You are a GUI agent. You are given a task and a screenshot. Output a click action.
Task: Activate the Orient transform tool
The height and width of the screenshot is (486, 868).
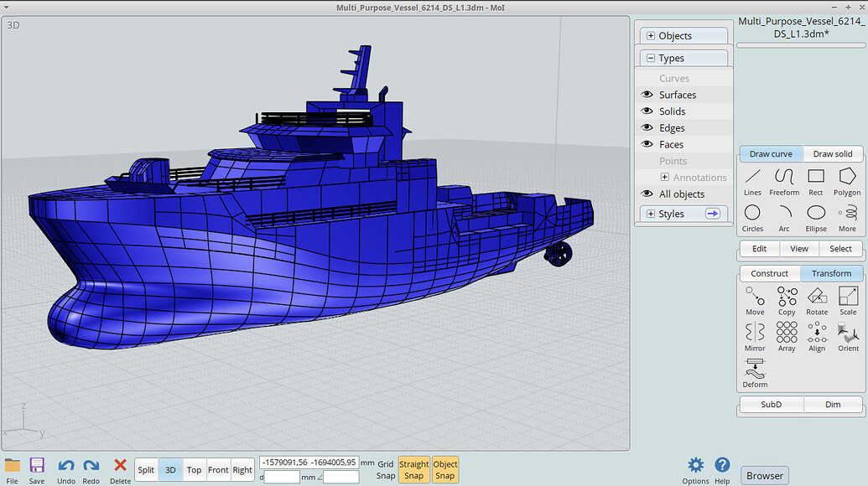click(x=848, y=338)
